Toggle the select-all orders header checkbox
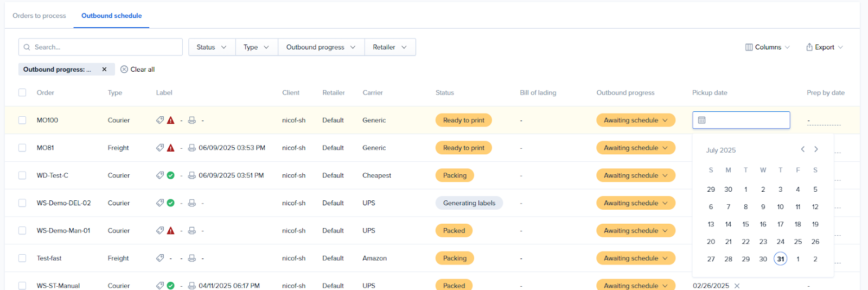Screen dimensions: 868x290 (x=22, y=92)
